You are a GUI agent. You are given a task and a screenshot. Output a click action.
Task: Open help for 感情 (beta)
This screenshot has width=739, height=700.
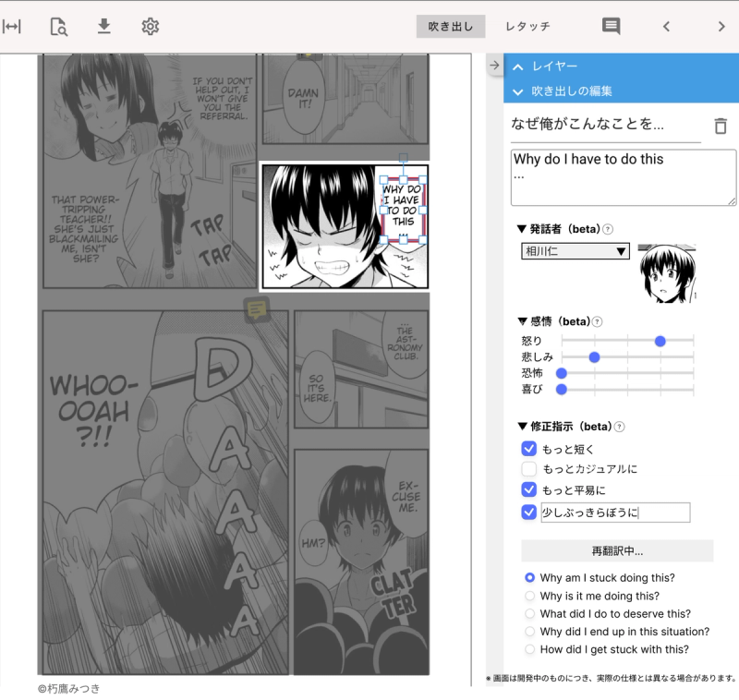click(597, 321)
